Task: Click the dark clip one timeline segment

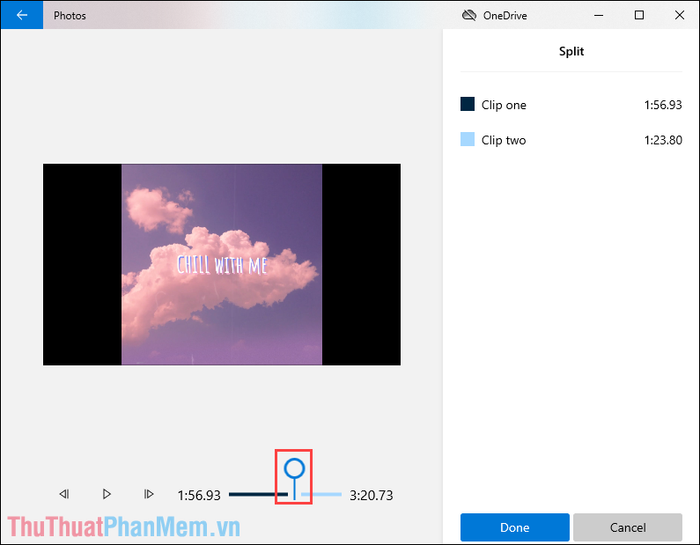Action: [x=258, y=494]
